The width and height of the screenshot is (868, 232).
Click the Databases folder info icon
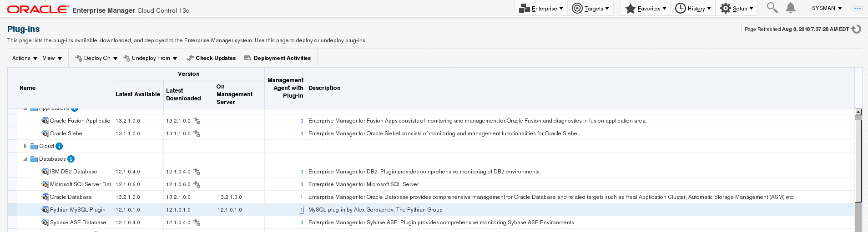(x=71, y=159)
